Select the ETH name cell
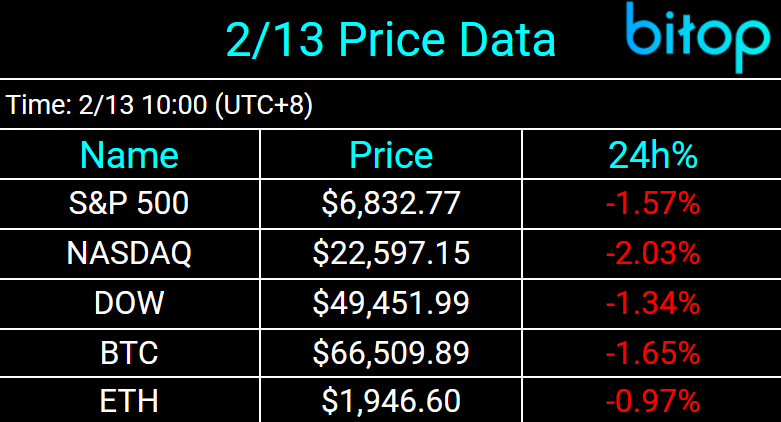781x422 pixels. point(129,401)
